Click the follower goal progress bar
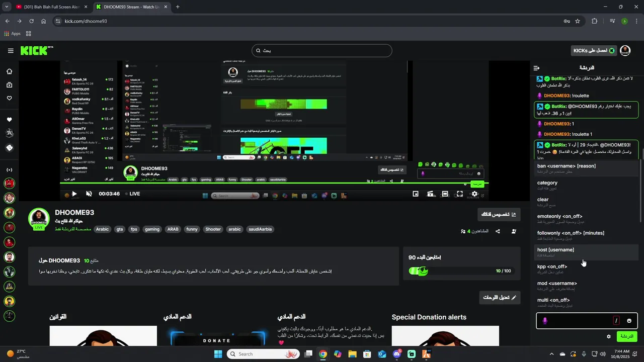This screenshot has height=362, width=644. point(461,271)
